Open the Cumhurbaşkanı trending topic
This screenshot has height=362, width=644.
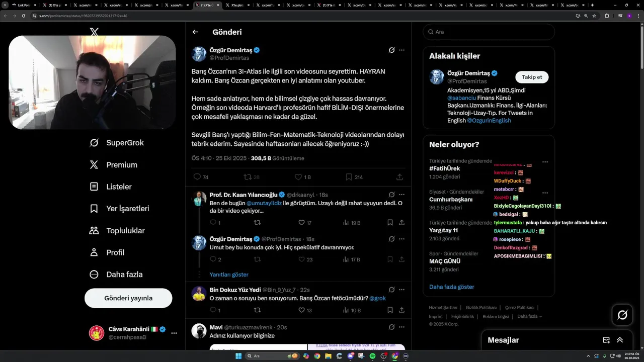(x=451, y=200)
